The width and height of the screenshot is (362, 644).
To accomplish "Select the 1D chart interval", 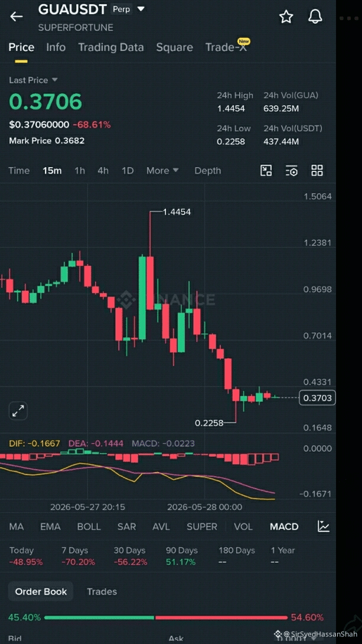I will 128,170.
